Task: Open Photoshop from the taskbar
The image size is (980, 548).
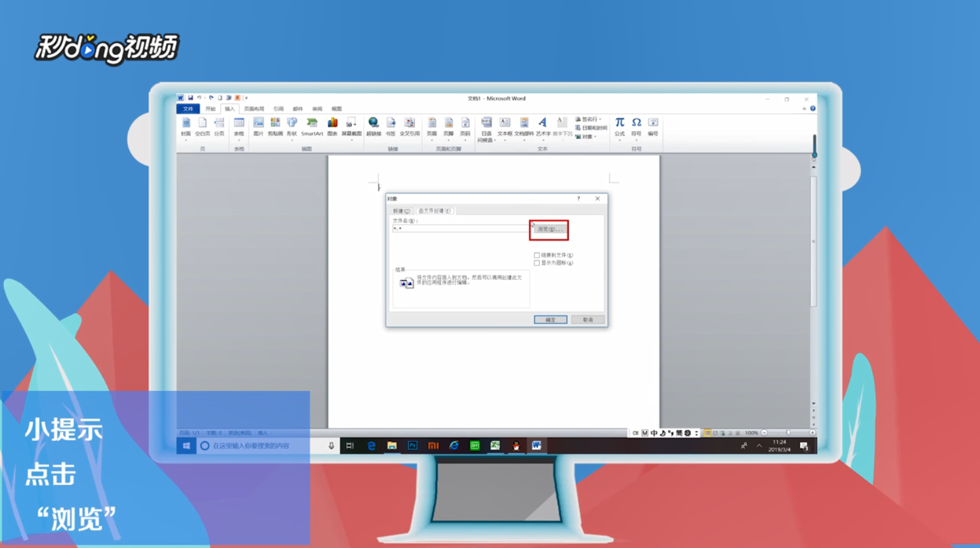Action: [412, 446]
